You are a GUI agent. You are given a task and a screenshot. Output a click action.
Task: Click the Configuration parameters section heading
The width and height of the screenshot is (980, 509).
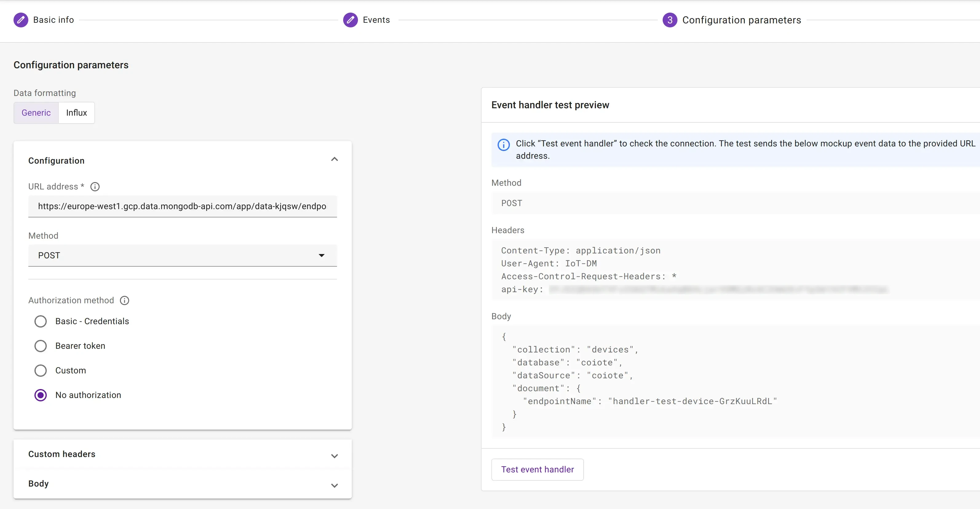(x=71, y=65)
